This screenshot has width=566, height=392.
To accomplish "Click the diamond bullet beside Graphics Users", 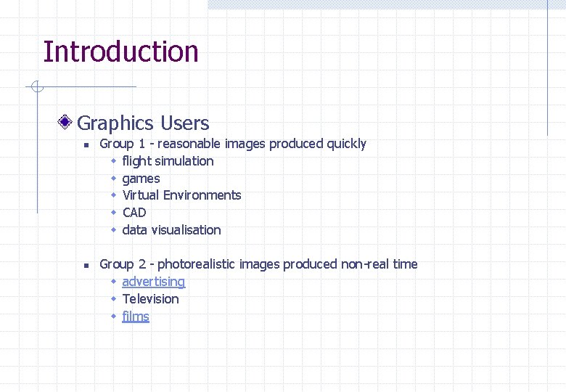I will click(x=65, y=122).
